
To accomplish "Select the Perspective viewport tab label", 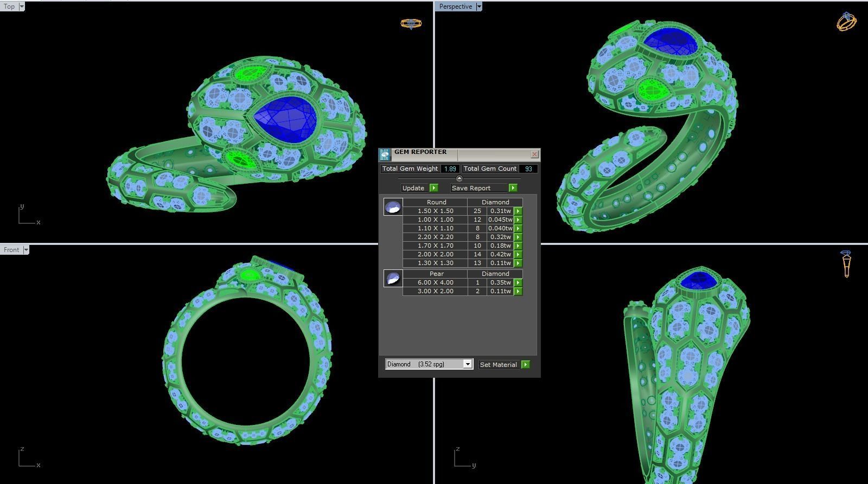I will pyautogui.click(x=455, y=7).
